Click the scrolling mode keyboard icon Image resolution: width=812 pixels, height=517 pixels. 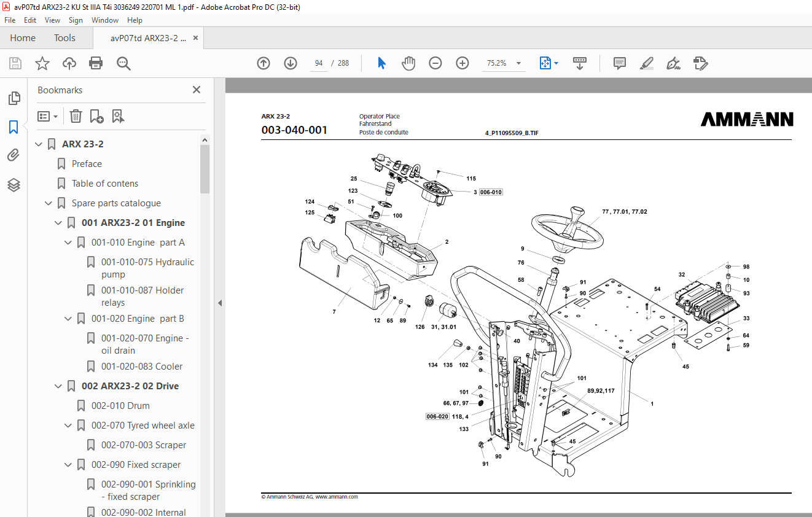pyautogui.click(x=580, y=63)
